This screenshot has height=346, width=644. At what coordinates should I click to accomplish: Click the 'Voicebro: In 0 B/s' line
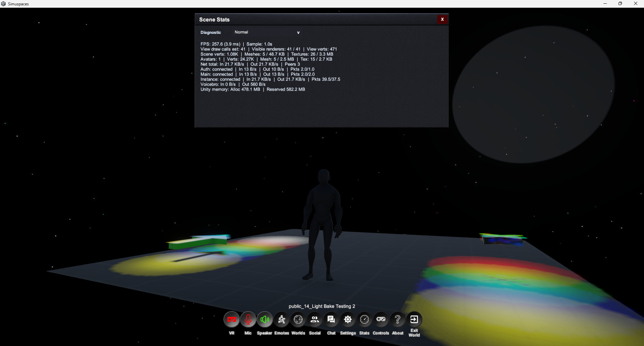233,84
